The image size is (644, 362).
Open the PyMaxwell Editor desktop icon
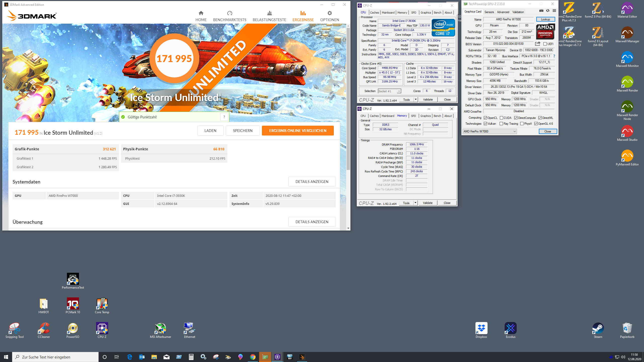tap(627, 158)
